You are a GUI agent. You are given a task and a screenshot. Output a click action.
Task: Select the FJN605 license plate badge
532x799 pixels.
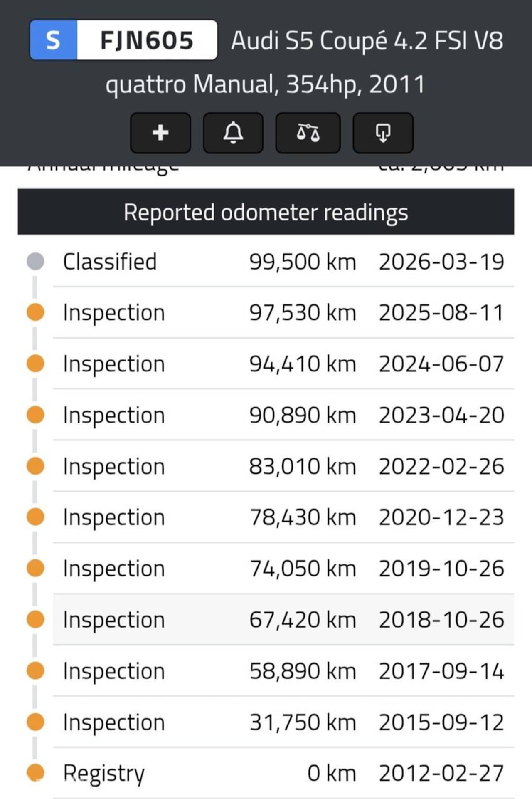click(123, 40)
